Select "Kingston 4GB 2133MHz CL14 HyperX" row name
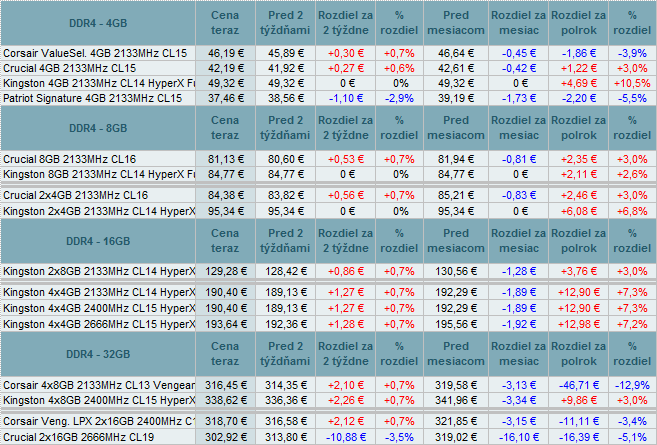657x445 pixels. [x=99, y=83]
